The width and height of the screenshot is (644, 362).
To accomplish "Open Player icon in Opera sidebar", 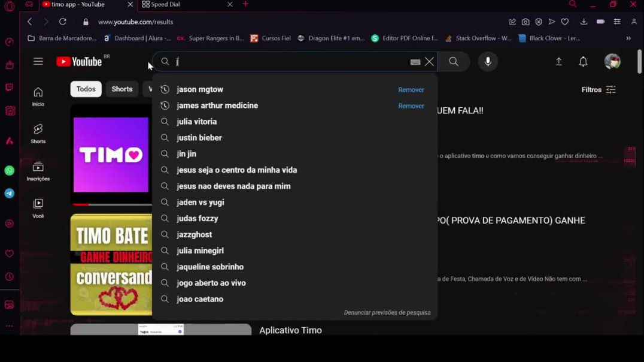I will (x=10, y=224).
